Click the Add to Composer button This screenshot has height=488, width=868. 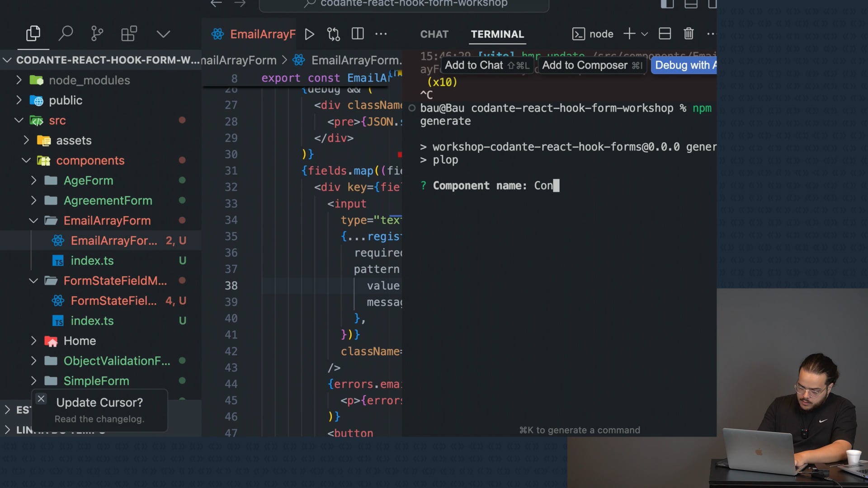point(592,66)
